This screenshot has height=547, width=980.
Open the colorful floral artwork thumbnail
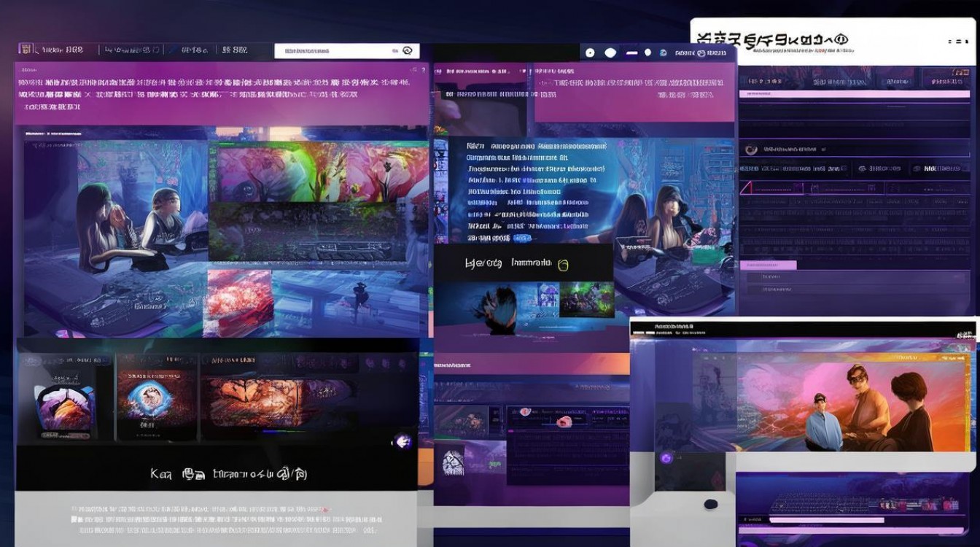[321, 171]
